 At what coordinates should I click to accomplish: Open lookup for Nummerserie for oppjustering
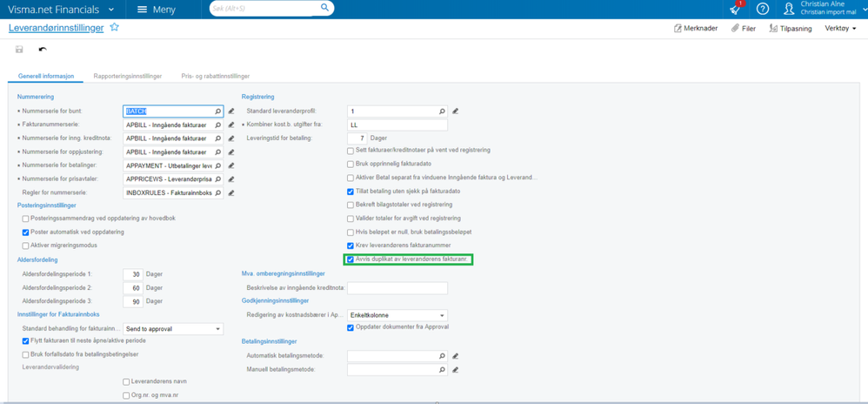(x=218, y=151)
